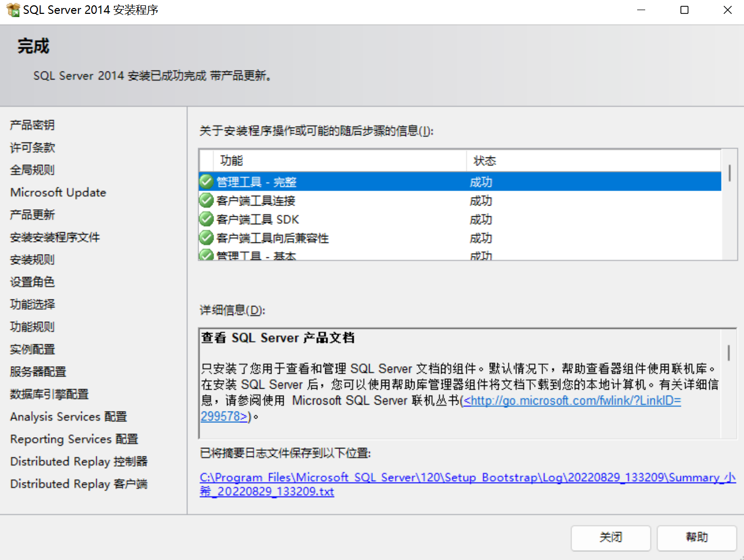Select the 客户端工具向后兼容性 row
The image size is (744, 560).
(460, 238)
